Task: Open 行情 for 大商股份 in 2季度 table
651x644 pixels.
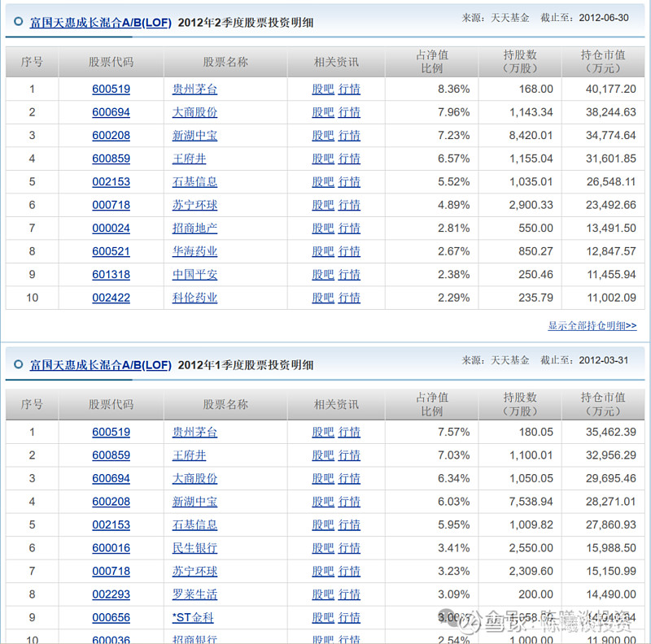Action: pos(349,112)
